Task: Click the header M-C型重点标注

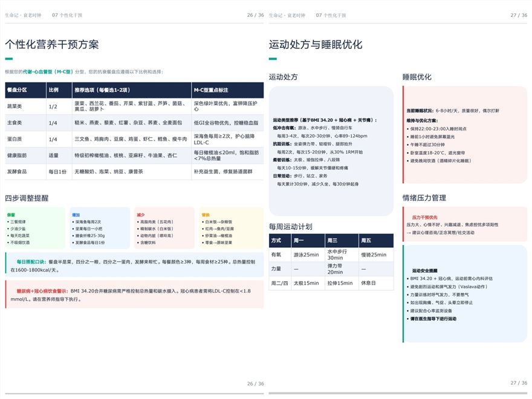Action: (211, 90)
